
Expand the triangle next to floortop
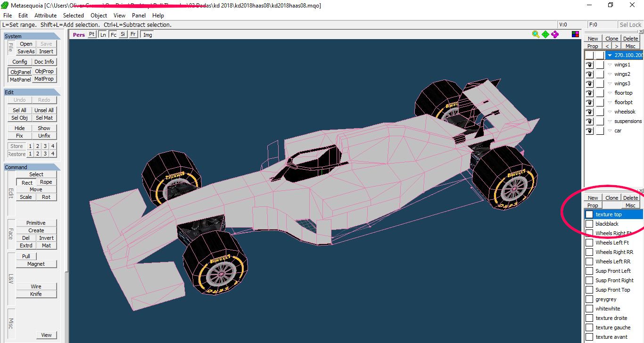click(x=610, y=93)
